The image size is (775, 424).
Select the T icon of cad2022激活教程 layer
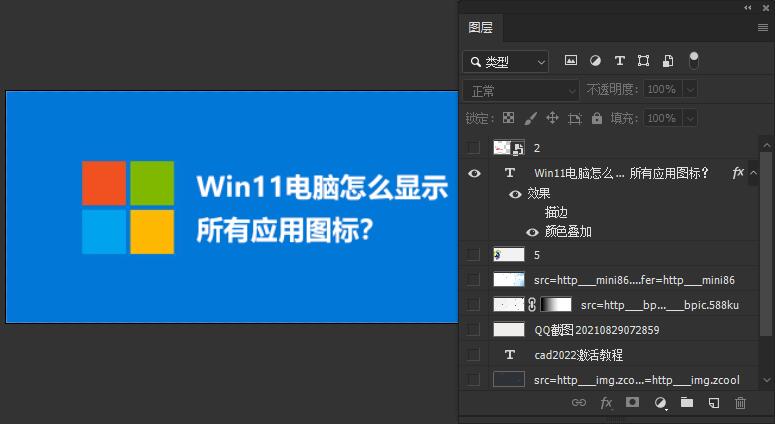(510, 354)
